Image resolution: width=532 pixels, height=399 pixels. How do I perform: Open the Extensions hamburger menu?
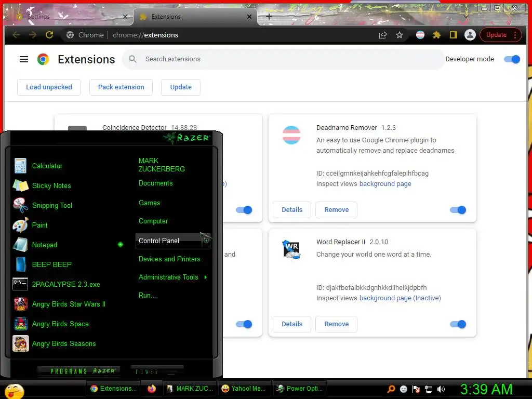(24, 59)
